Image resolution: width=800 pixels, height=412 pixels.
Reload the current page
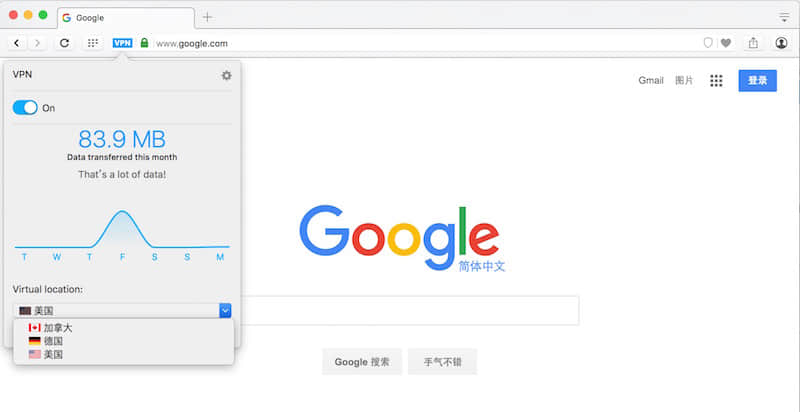click(65, 43)
